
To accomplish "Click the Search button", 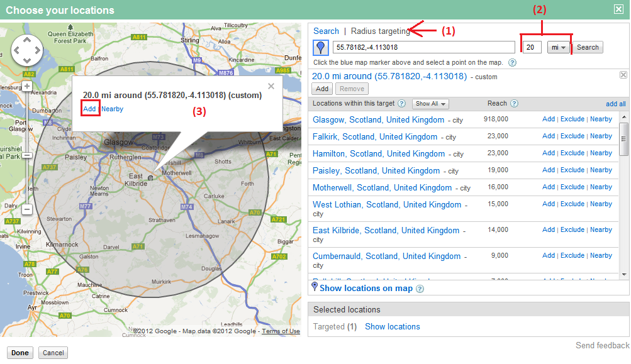I will click(x=588, y=47).
